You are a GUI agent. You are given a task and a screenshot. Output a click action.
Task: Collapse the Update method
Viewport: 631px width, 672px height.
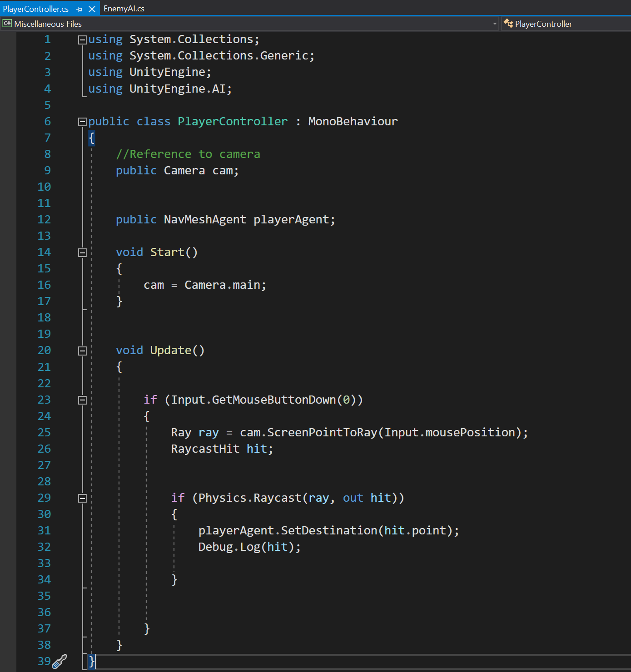(x=82, y=351)
